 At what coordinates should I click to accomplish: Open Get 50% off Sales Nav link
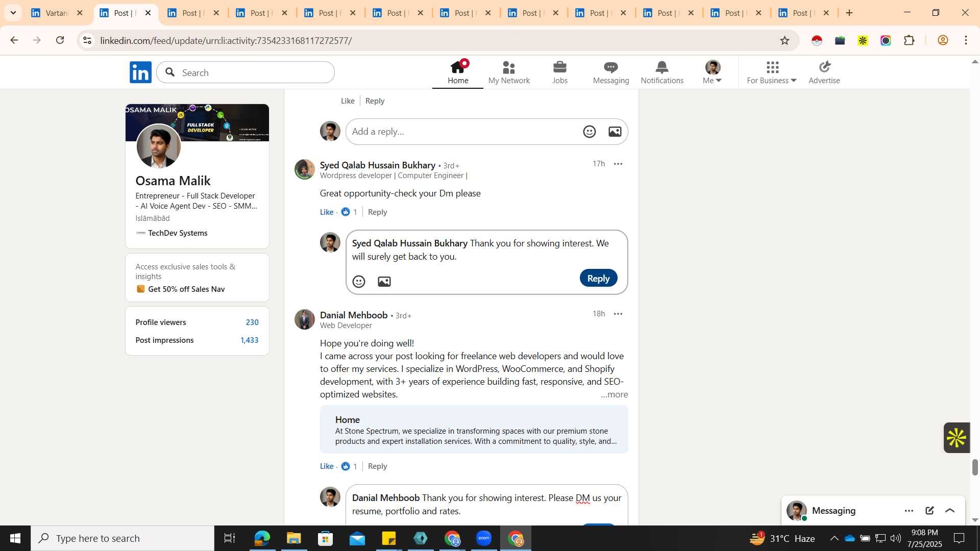186,289
